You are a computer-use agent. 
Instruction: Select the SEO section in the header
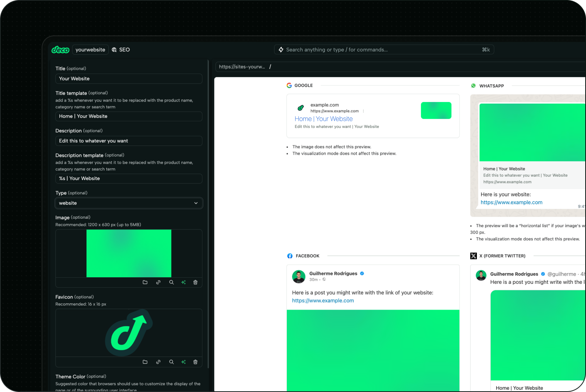(125, 49)
